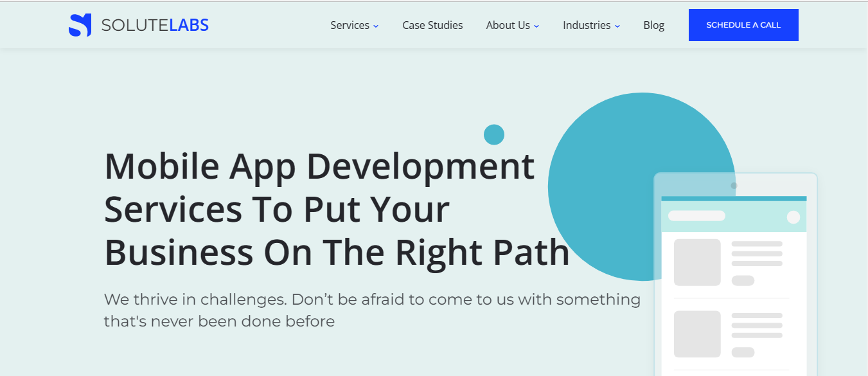Expand the About Us dropdown chevron
Image resolution: width=868 pixels, height=376 pixels.
point(536,26)
